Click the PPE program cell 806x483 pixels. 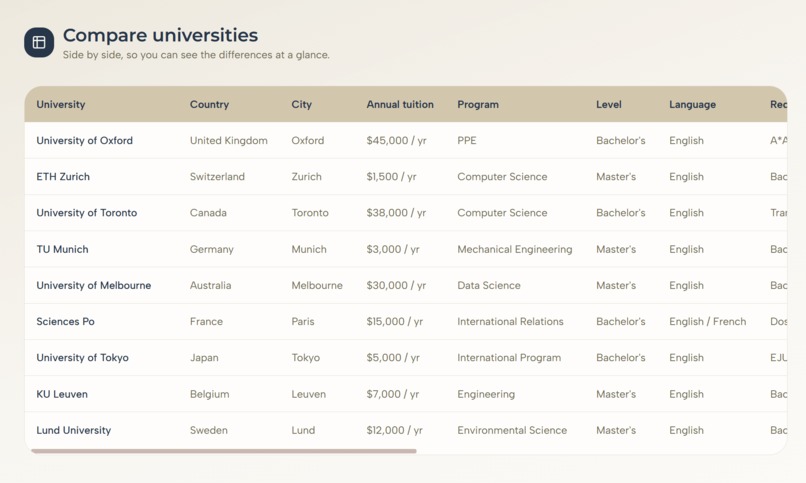(467, 140)
